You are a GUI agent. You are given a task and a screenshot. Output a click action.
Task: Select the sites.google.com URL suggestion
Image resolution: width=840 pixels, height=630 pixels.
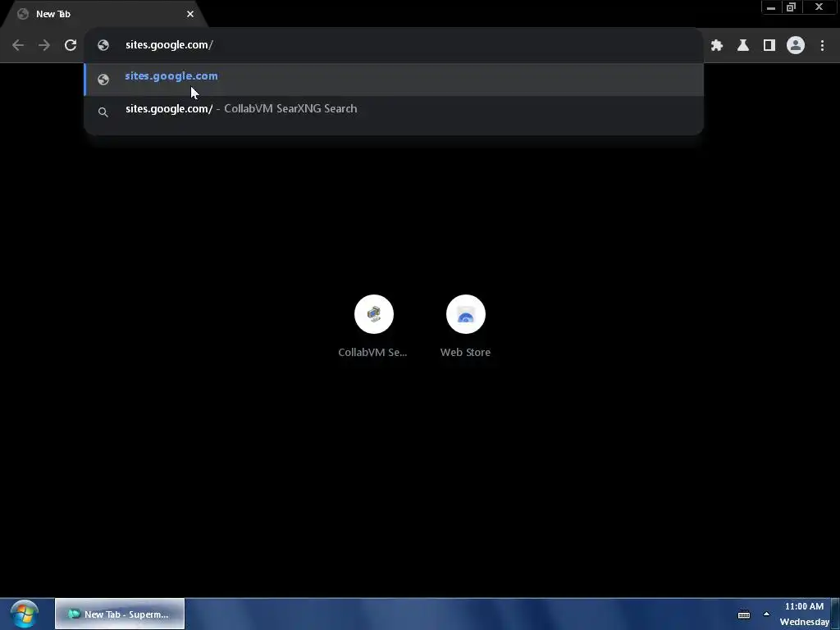(394, 79)
